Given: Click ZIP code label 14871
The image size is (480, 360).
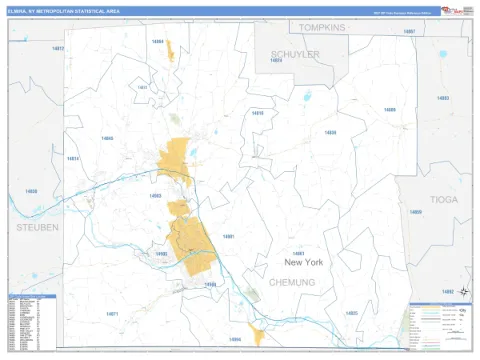Looking at the screenshot, I should [112, 314].
